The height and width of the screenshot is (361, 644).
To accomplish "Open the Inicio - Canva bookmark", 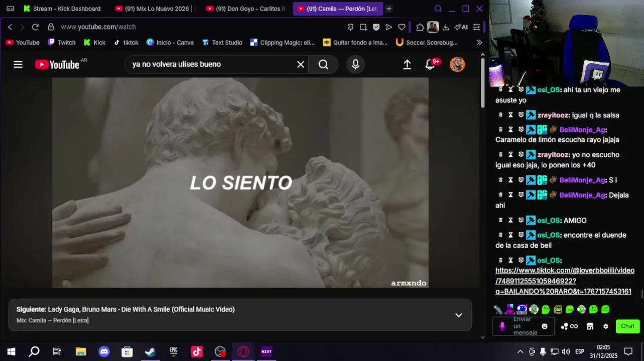I will pos(170,43).
